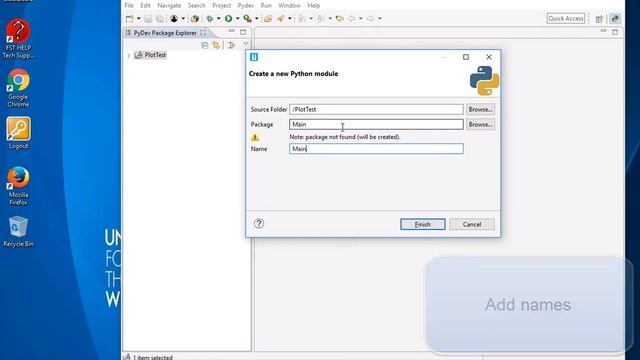The image size is (640, 360).
Task: Select the PyDev perspective icon
Action: (615, 18)
